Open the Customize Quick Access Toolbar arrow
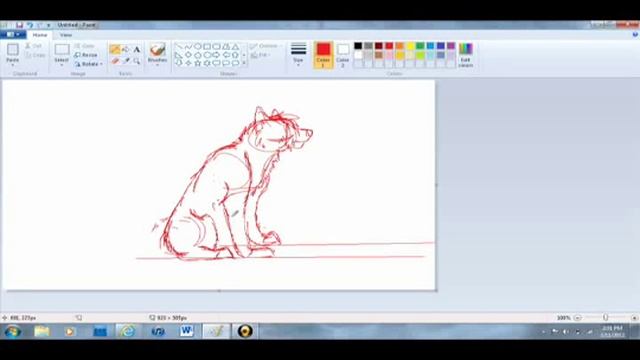Image resolution: width=640 pixels, height=360 pixels. coord(49,25)
